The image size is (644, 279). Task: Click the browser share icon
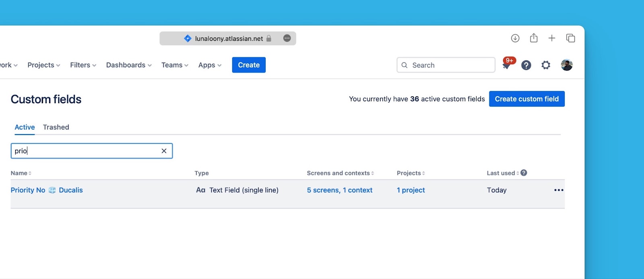click(x=534, y=38)
